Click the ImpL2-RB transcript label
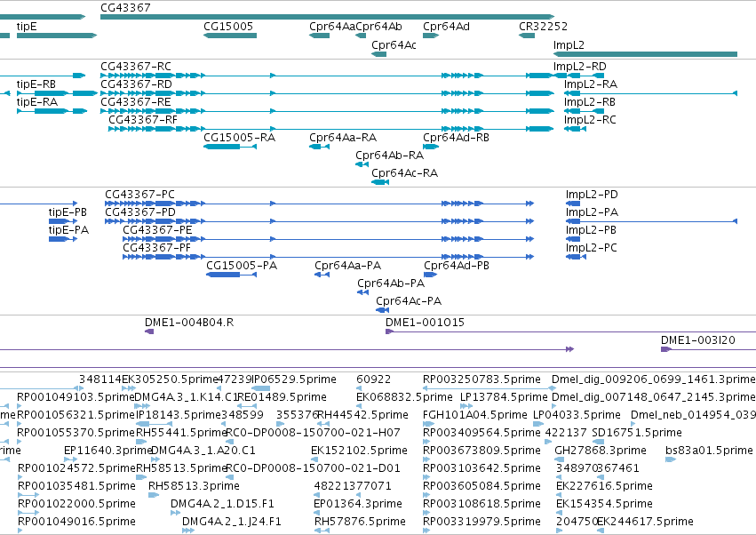 590,102
